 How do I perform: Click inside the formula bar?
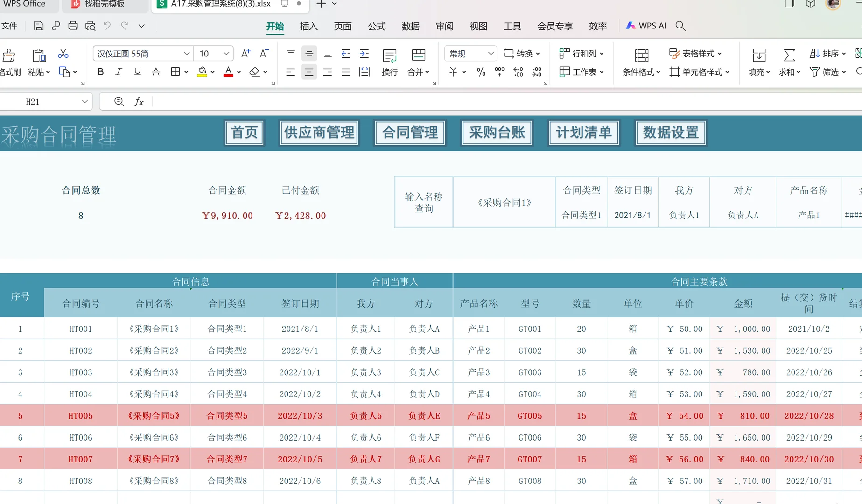point(327,101)
